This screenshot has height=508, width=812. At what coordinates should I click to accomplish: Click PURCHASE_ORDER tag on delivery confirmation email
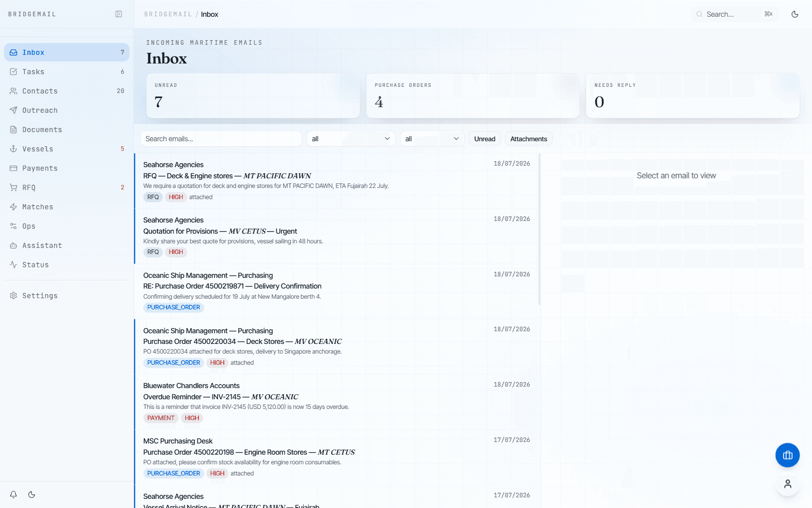174,307
